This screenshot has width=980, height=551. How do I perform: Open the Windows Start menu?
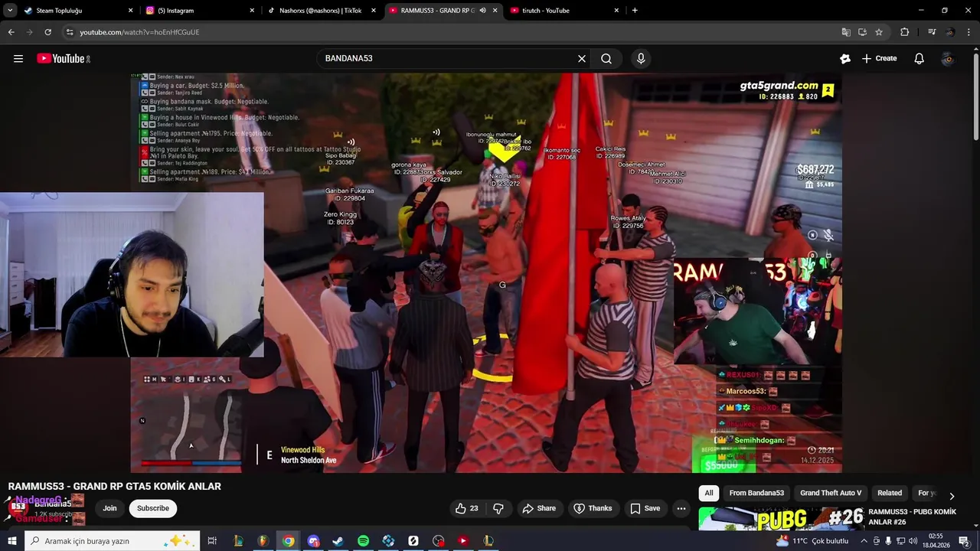(x=11, y=541)
